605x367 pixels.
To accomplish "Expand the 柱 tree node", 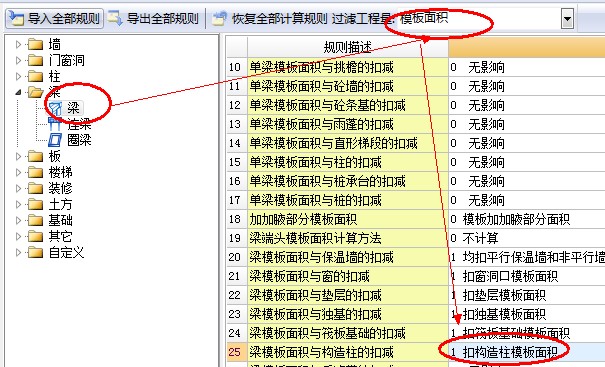I will (x=18, y=76).
